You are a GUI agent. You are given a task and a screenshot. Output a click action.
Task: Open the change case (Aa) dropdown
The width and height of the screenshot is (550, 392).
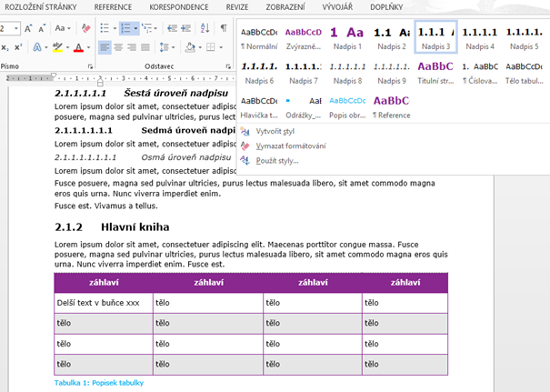[x=63, y=28]
